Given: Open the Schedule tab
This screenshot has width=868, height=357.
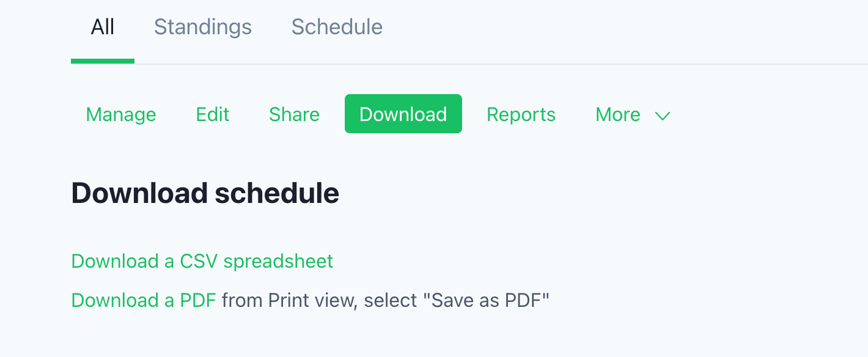Looking at the screenshot, I should point(337,27).
